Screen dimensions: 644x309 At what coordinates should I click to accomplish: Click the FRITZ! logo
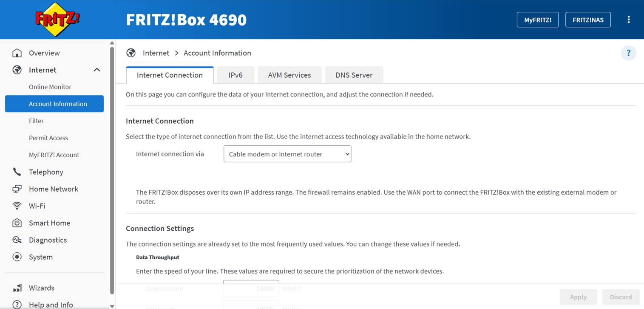pyautogui.click(x=57, y=20)
